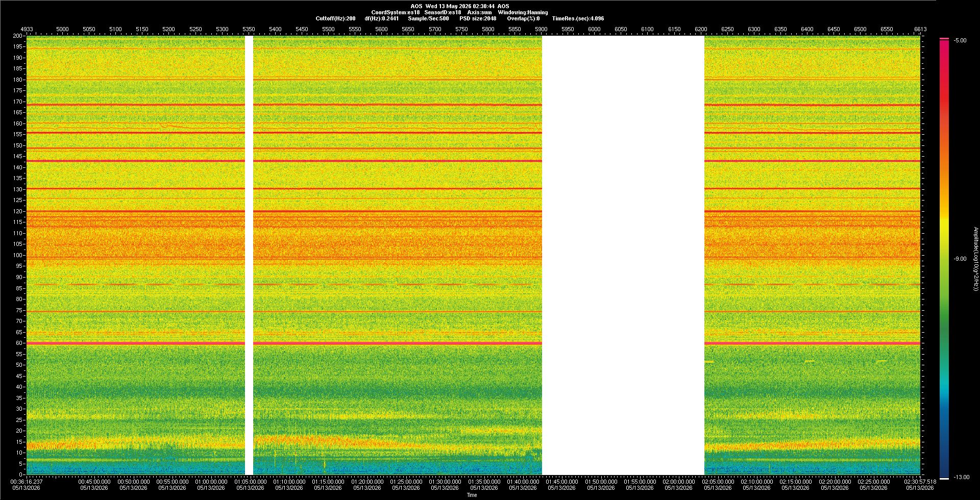The width and height of the screenshot is (980, 500).
Task: Click the SensorID:es18 header text
Action: [443, 12]
